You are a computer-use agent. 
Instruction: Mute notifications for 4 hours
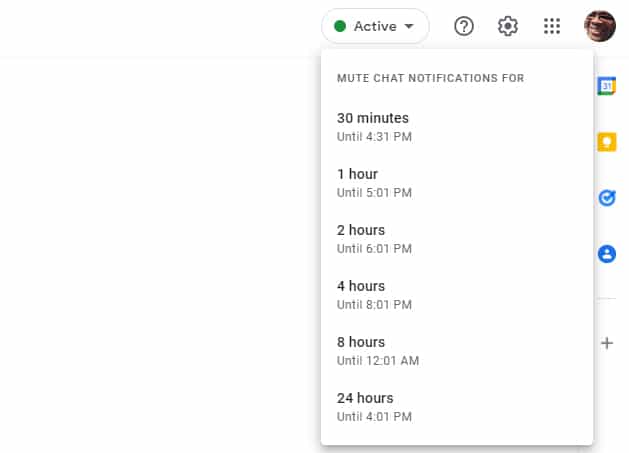click(x=457, y=295)
